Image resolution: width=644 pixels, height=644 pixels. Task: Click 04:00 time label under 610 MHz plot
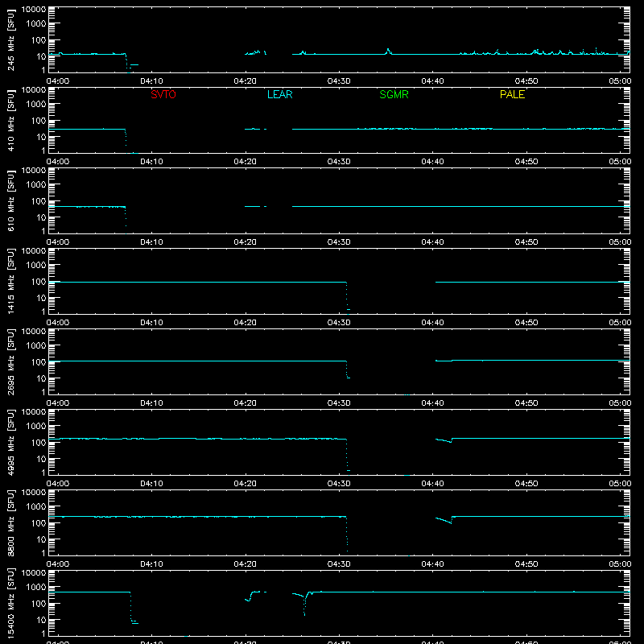[58, 242]
